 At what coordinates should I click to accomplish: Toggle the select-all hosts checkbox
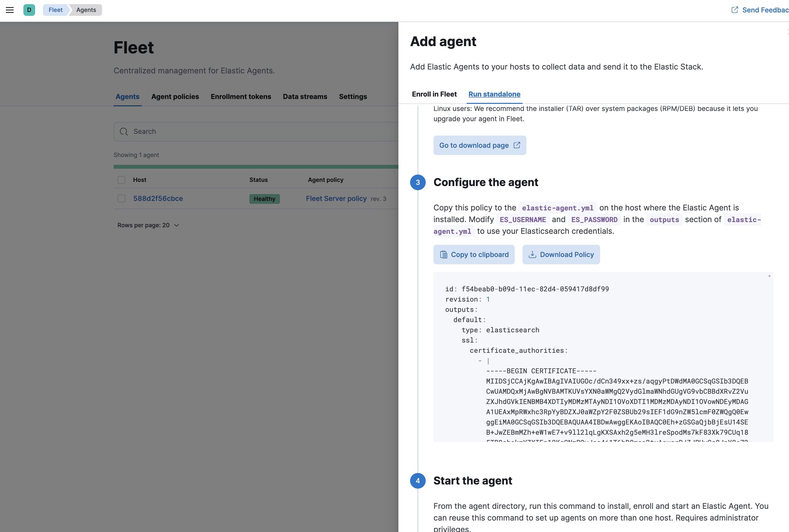(x=121, y=180)
